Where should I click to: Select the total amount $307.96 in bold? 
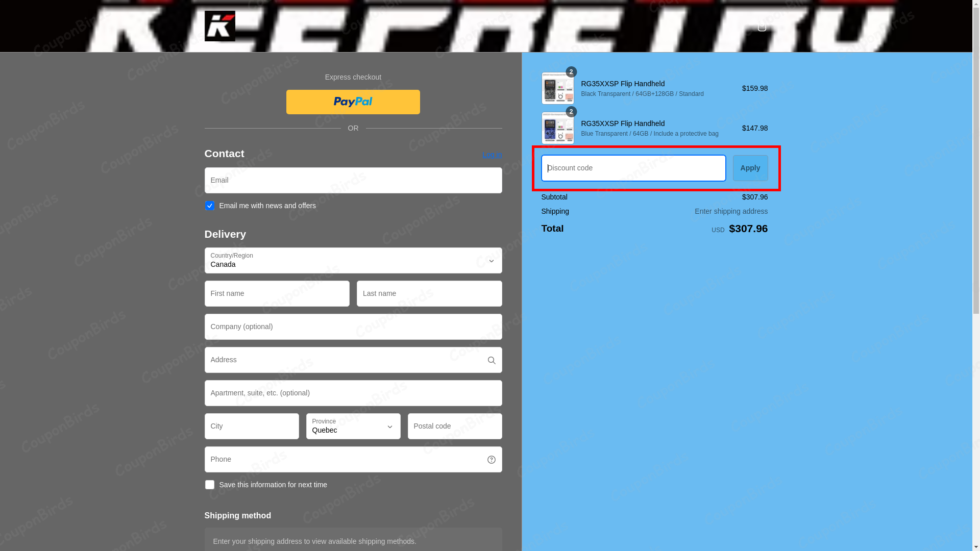point(748,229)
